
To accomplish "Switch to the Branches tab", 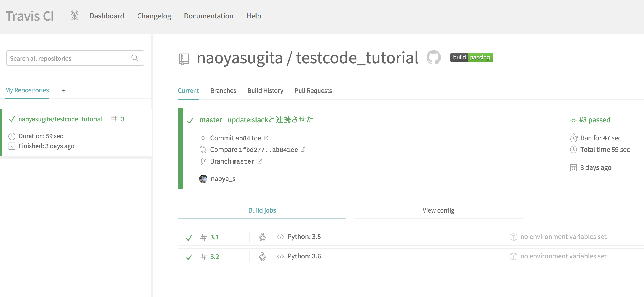I will click(x=223, y=91).
